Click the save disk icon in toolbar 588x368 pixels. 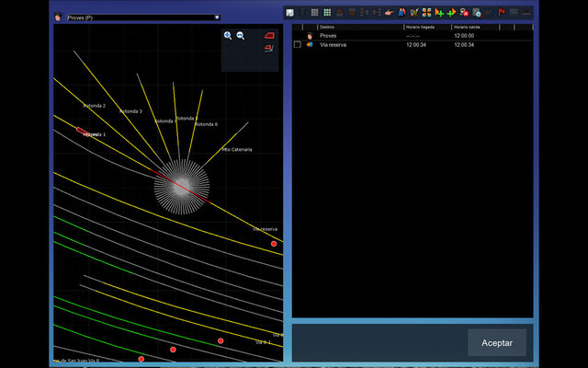pyautogui.click(x=290, y=13)
